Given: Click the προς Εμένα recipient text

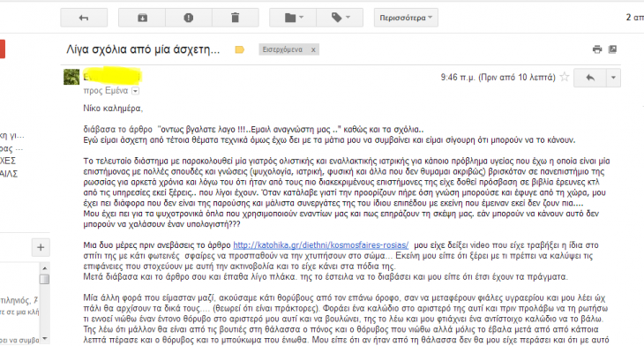Looking at the screenshot, I should point(106,91).
